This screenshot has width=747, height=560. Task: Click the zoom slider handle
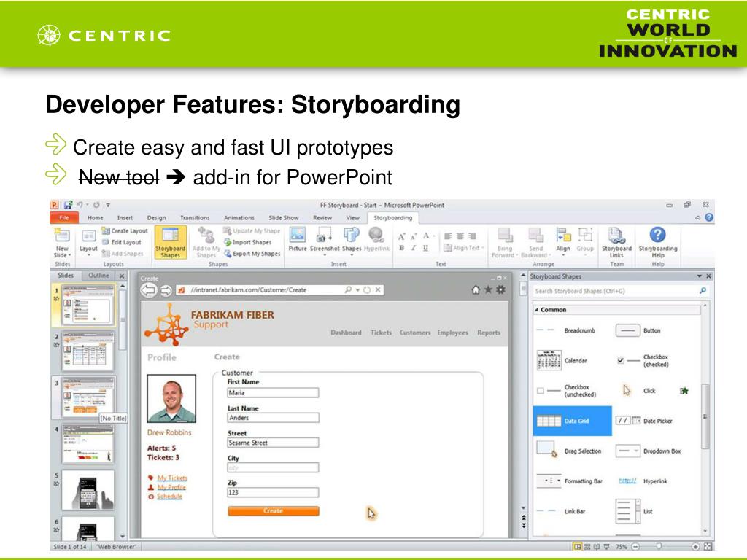(x=659, y=546)
